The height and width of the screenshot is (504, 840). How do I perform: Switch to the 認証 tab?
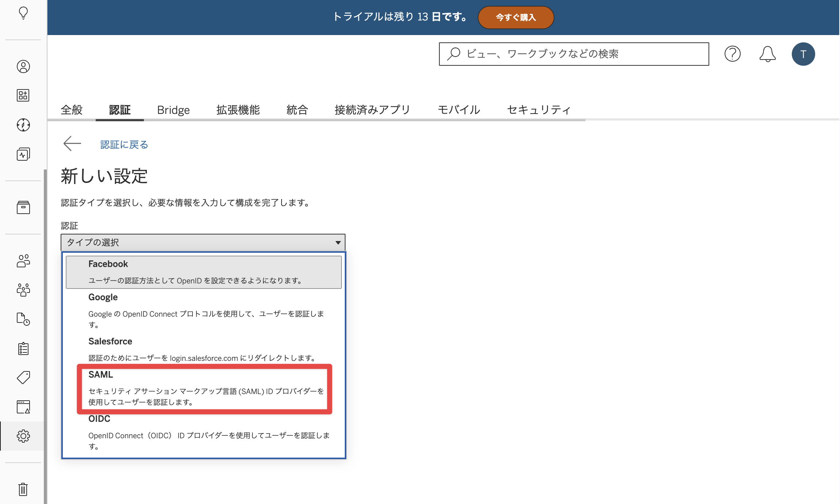point(120,110)
